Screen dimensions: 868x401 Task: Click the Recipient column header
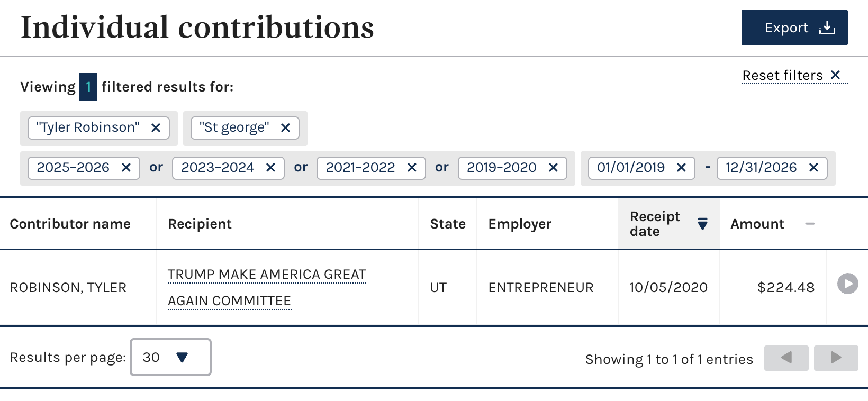[200, 224]
